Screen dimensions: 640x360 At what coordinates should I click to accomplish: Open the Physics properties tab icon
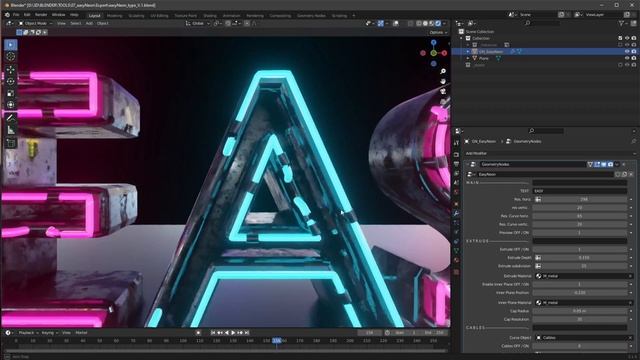[x=456, y=232]
